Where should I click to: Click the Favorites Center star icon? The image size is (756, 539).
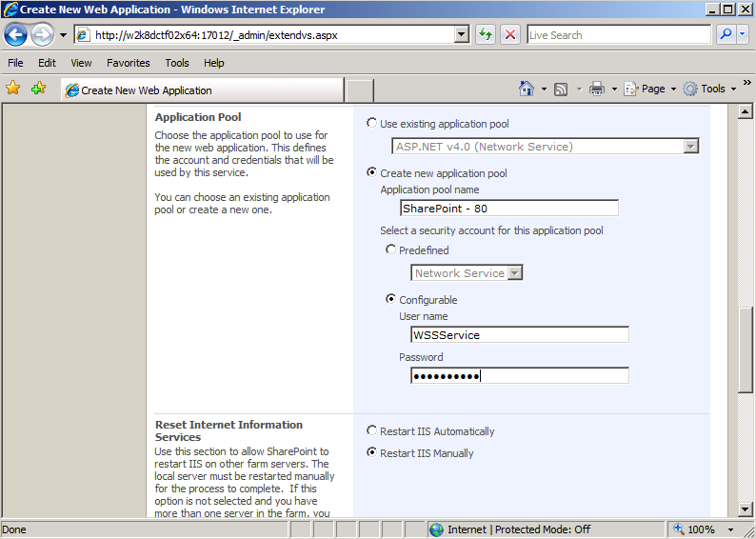click(13, 89)
